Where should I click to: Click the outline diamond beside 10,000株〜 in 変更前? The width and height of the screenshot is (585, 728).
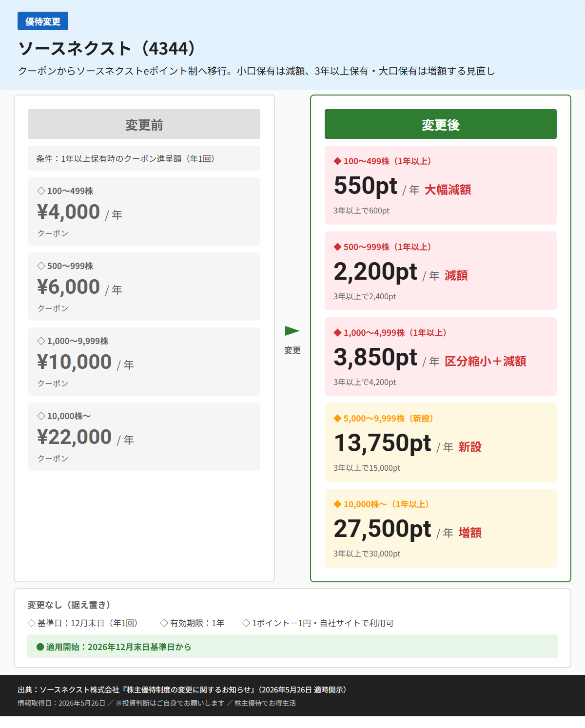click(x=41, y=416)
